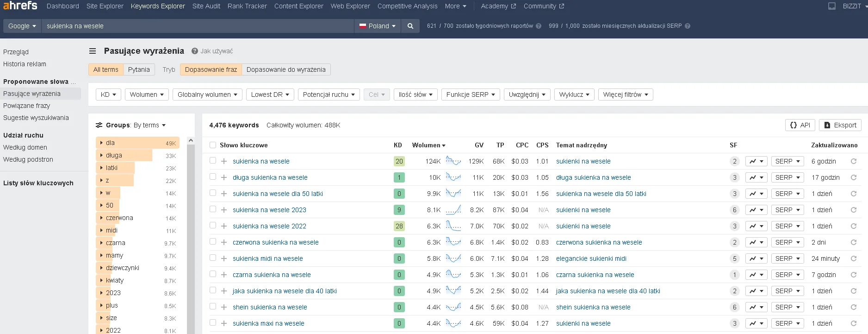Tick the select-all checkbox beside Słowo kluczowe
The image size is (868, 334).
213,145
